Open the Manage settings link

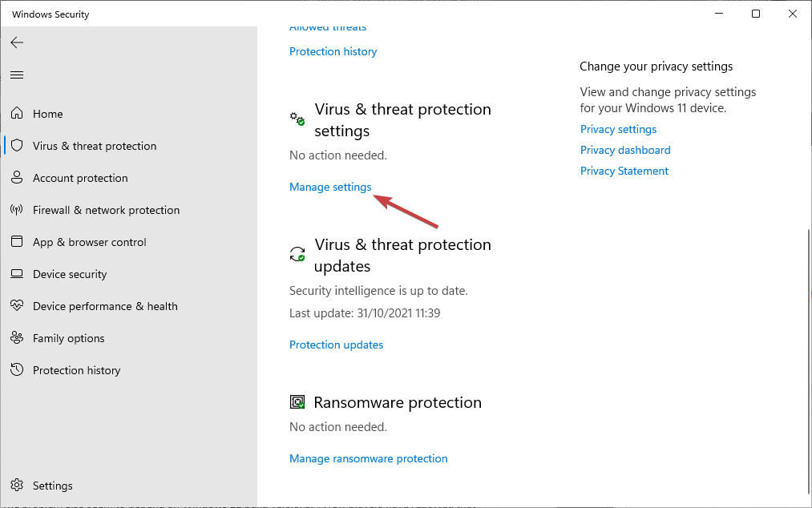(x=330, y=187)
